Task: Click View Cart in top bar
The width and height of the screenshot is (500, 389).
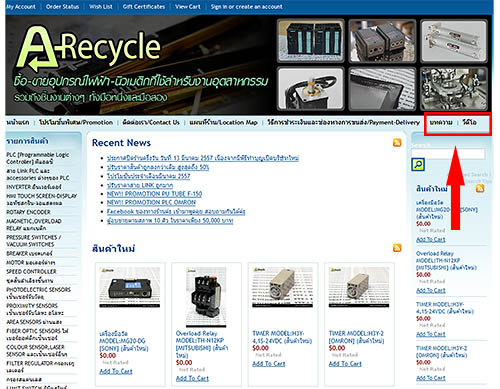Action: [188, 7]
